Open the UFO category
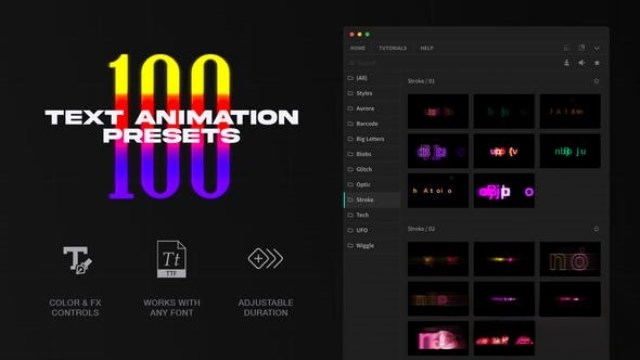This screenshot has height=360, width=640. click(x=372, y=230)
